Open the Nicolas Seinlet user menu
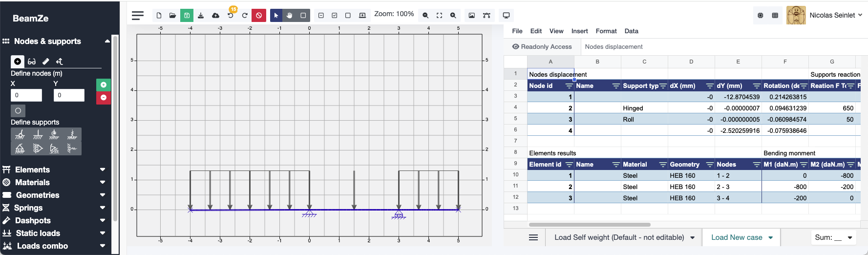 point(835,15)
